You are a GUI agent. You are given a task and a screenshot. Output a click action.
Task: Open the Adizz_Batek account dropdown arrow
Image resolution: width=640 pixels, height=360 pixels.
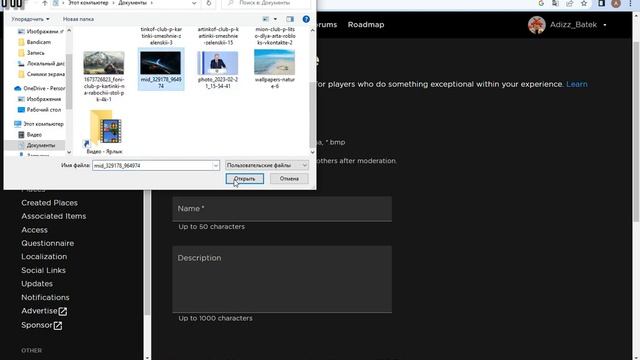pos(605,25)
